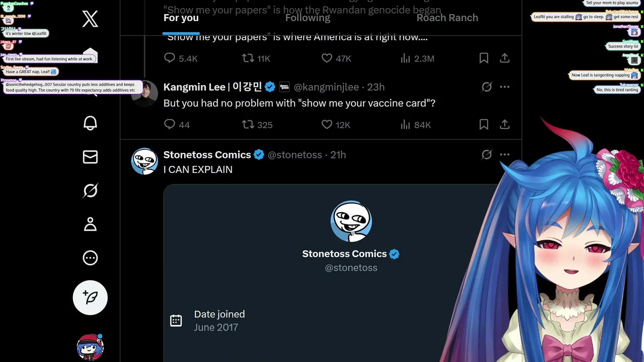
Task: Open account avatar at sidebar bottom
Action: pos(90,347)
